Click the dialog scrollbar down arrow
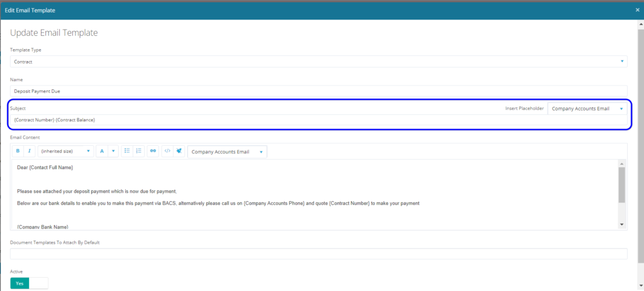The height and width of the screenshot is (291, 644). (x=640, y=285)
